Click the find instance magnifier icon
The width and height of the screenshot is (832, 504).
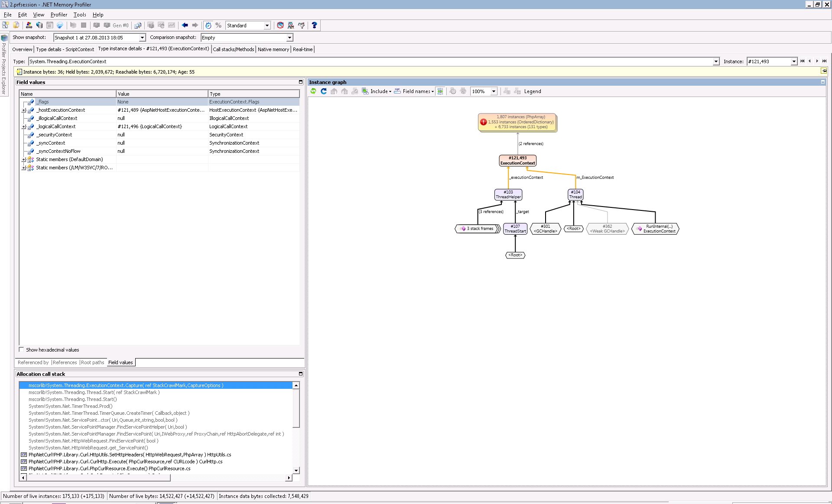138,25
